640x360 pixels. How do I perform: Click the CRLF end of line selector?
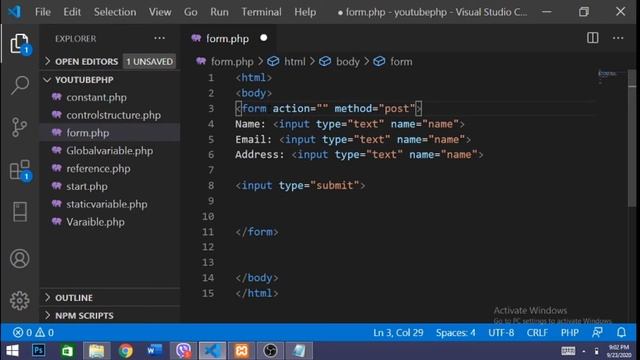click(x=537, y=333)
